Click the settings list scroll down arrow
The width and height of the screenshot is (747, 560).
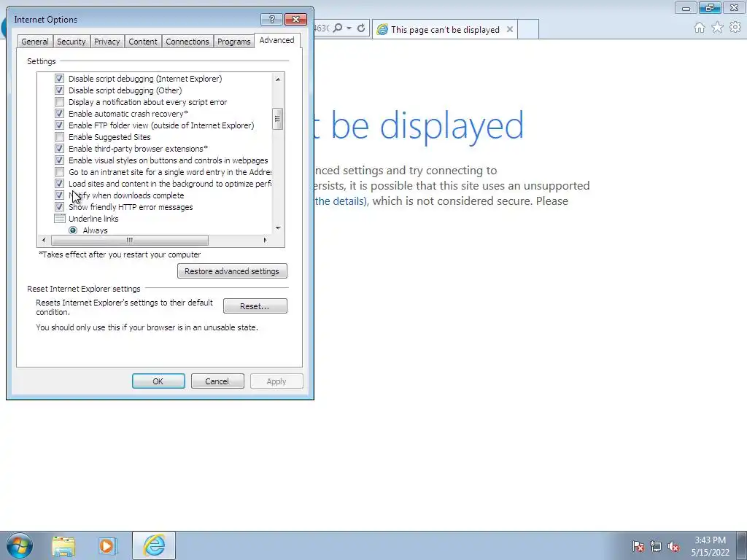pyautogui.click(x=278, y=228)
